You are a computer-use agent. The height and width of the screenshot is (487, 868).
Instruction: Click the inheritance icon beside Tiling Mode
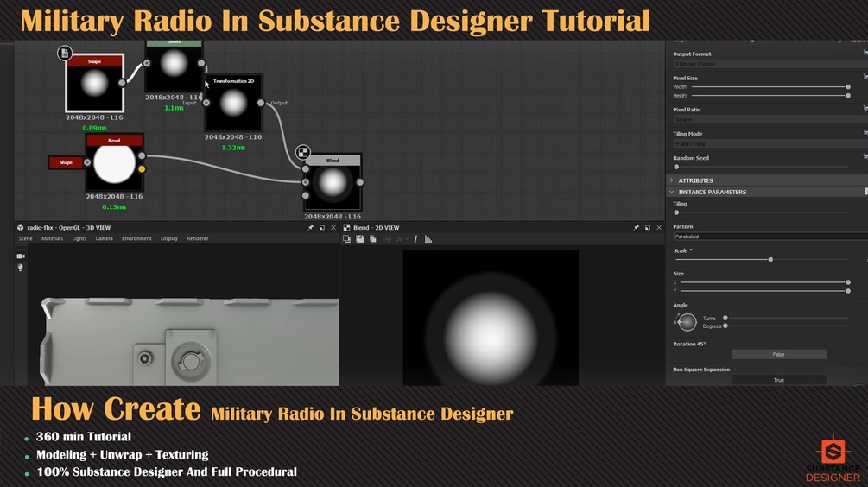[865, 132]
